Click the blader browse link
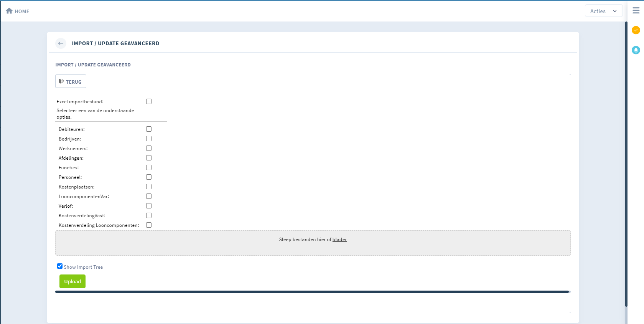Screen dimensions: 644x324 (339, 240)
